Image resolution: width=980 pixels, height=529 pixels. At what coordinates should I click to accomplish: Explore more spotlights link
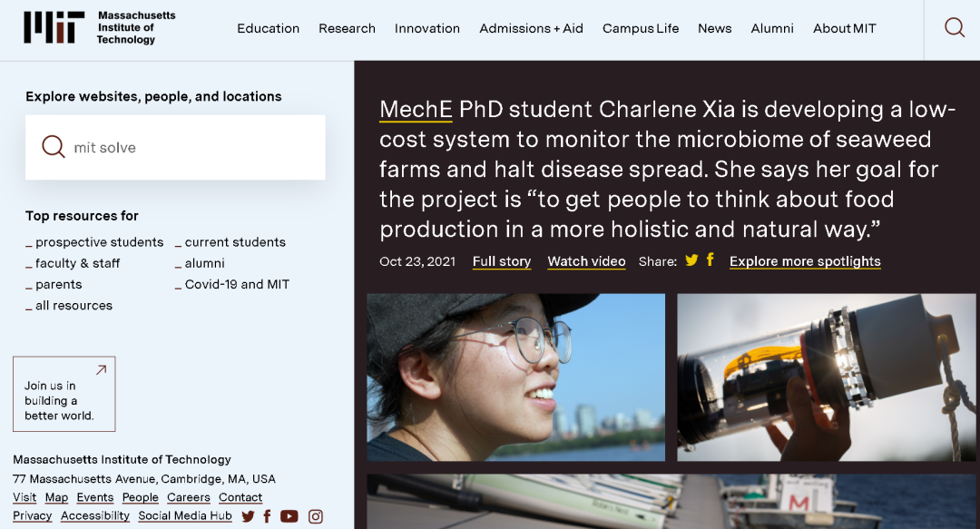(805, 261)
